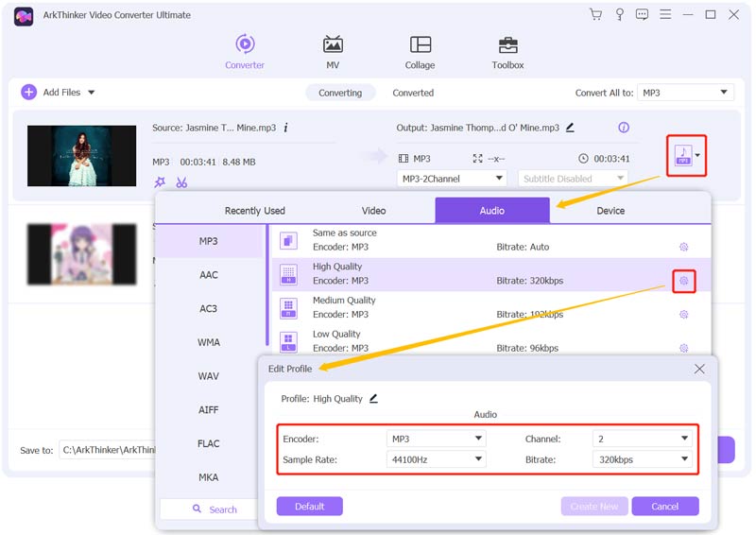
Task: Click the output info circle icon
Action: (x=624, y=128)
